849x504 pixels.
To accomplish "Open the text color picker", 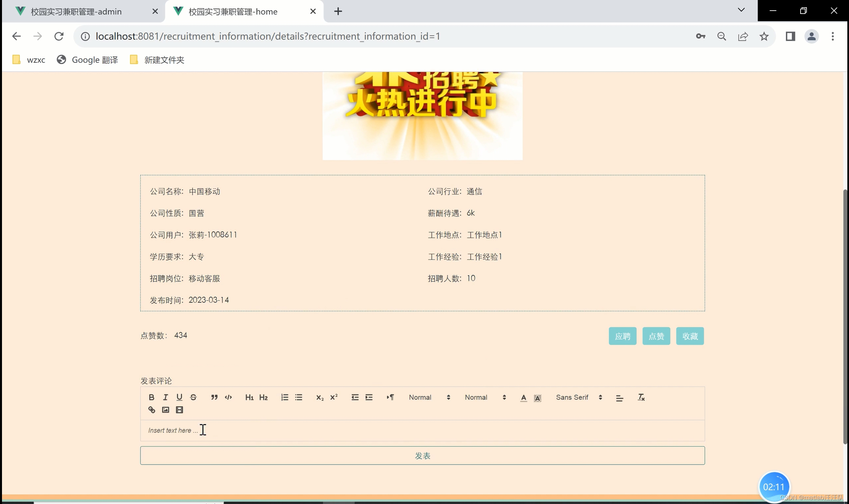I will click(523, 398).
